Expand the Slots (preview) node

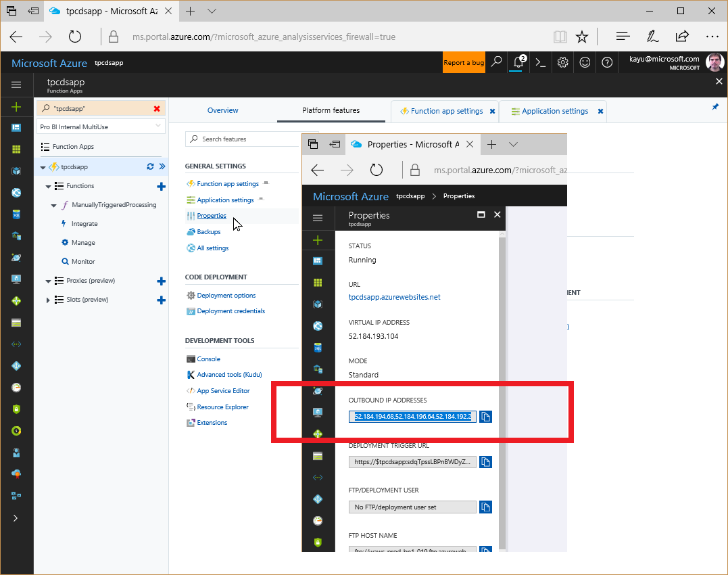48,300
